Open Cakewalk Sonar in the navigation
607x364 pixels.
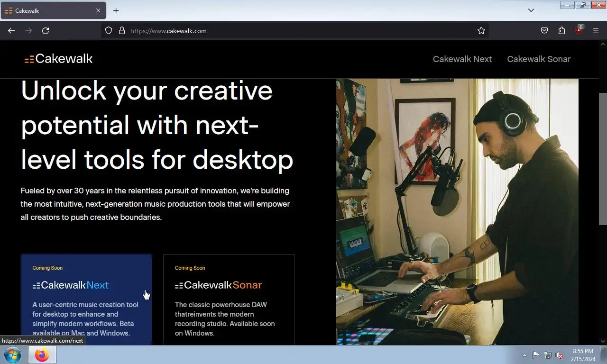tap(539, 59)
